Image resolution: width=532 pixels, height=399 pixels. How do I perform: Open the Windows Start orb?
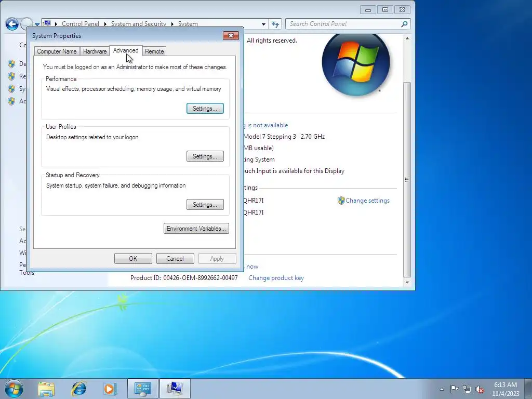(x=14, y=389)
